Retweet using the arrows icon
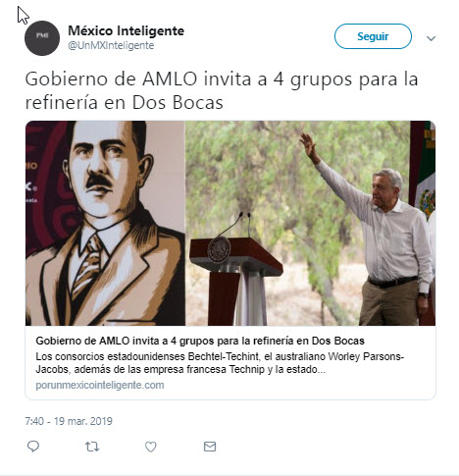Image resolution: width=459 pixels, height=476 pixels. coord(92,447)
